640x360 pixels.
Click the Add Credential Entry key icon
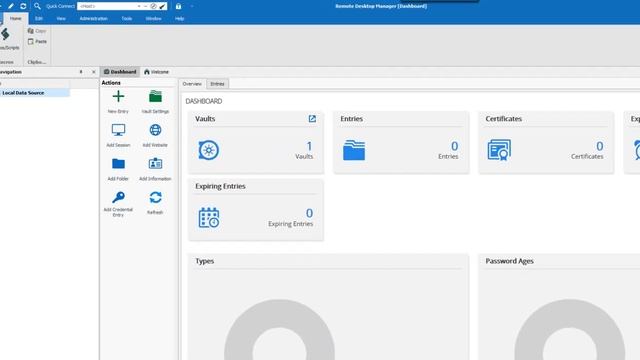tap(118, 198)
